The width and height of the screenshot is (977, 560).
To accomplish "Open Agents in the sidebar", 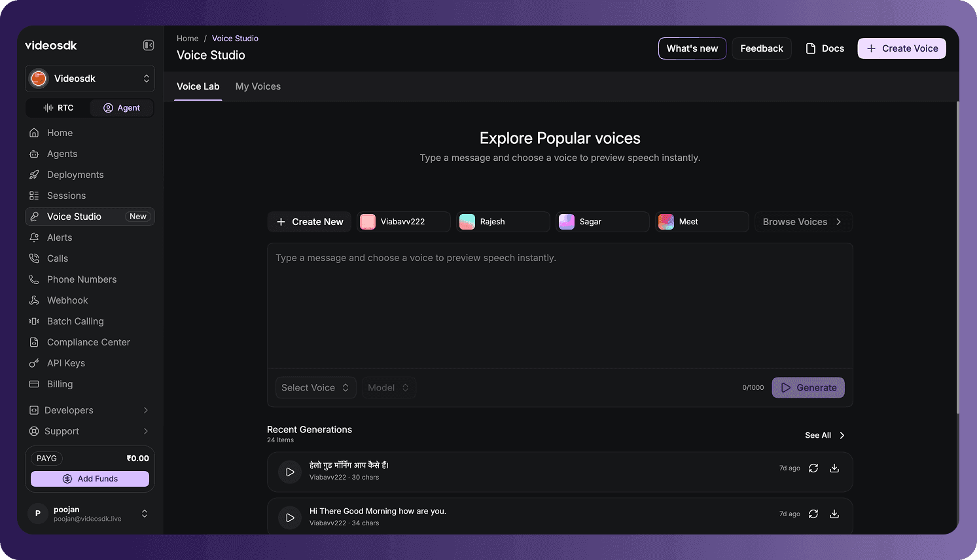I will pos(90,154).
